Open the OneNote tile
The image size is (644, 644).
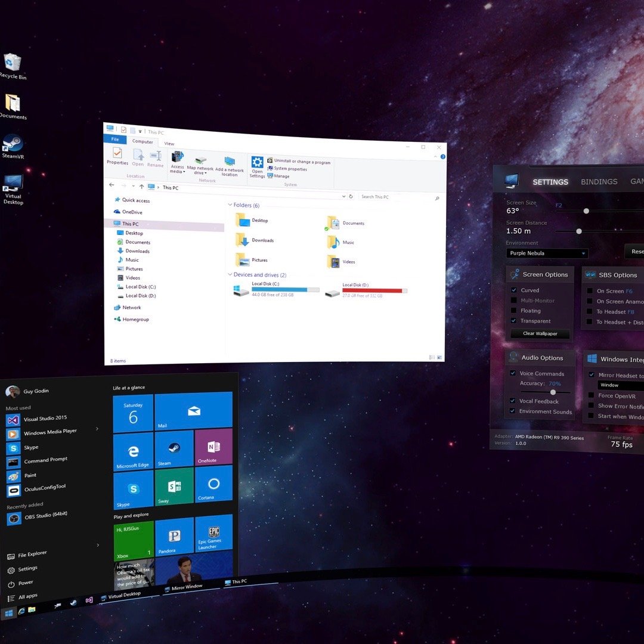point(213,446)
